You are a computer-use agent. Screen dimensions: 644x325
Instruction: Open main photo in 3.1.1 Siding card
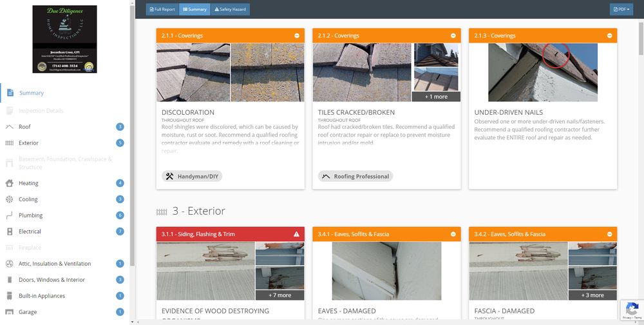pos(205,271)
